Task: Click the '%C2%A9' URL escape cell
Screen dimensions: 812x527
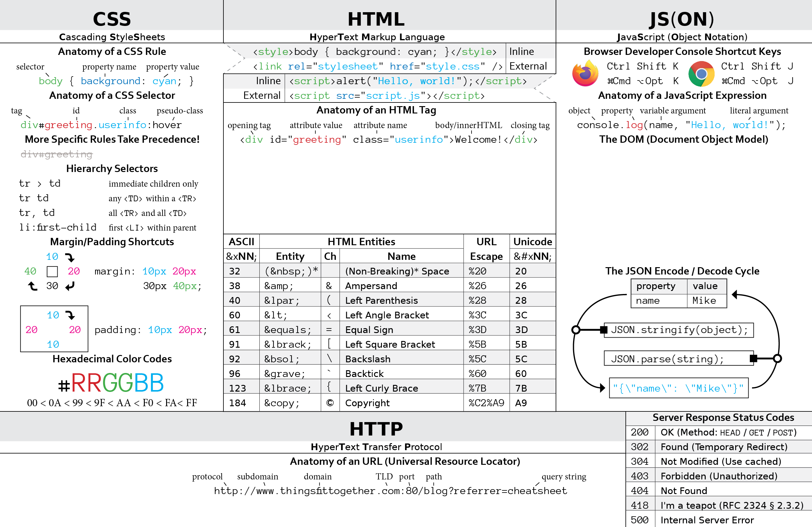Action: [x=486, y=403]
